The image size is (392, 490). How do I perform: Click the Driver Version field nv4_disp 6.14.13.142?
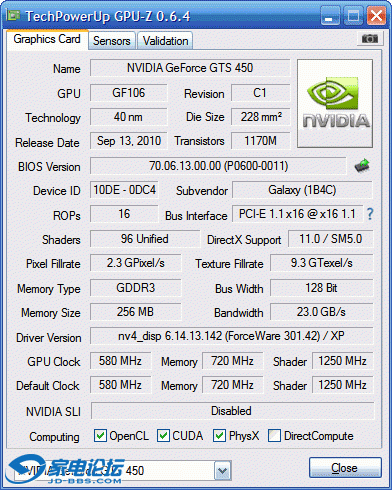tap(232, 336)
